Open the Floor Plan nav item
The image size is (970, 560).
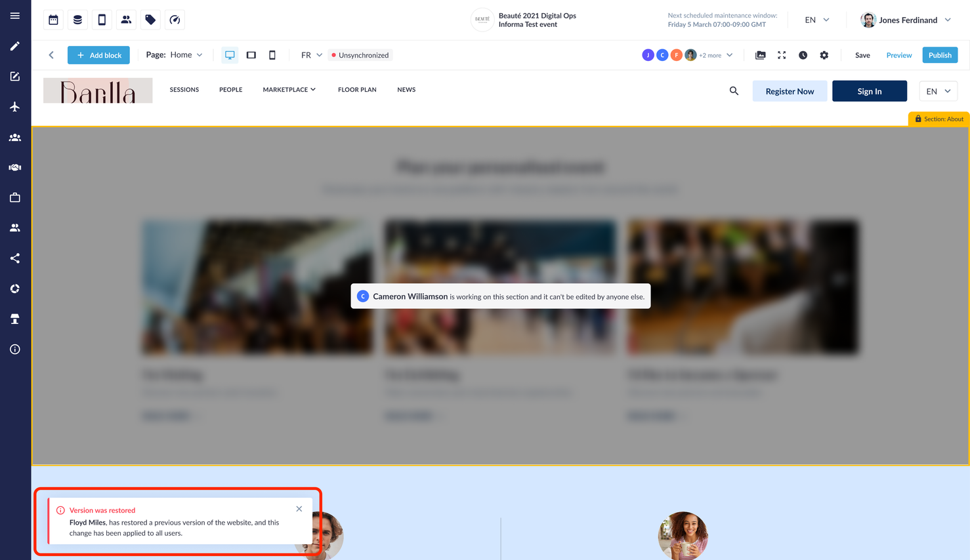click(x=357, y=90)
